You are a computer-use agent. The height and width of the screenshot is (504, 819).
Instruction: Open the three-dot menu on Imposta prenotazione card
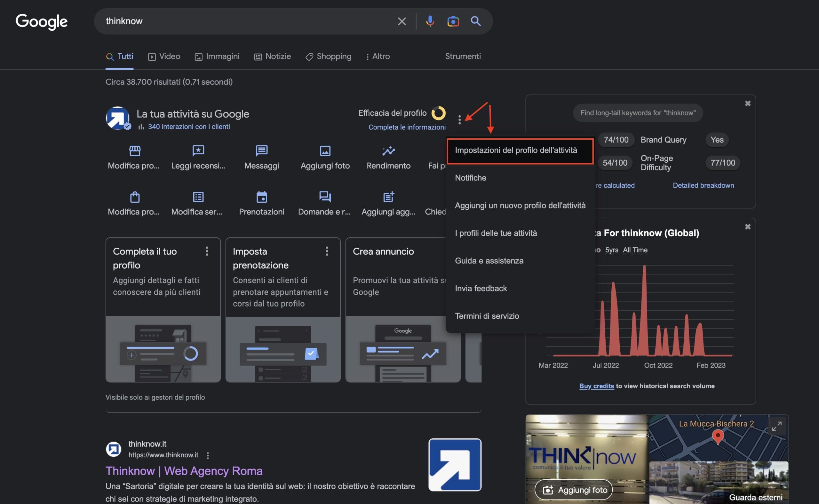pos(327,251)
